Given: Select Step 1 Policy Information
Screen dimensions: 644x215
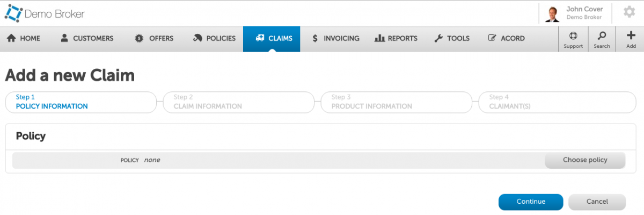Looking at the screenshot, I should point(80,102).
